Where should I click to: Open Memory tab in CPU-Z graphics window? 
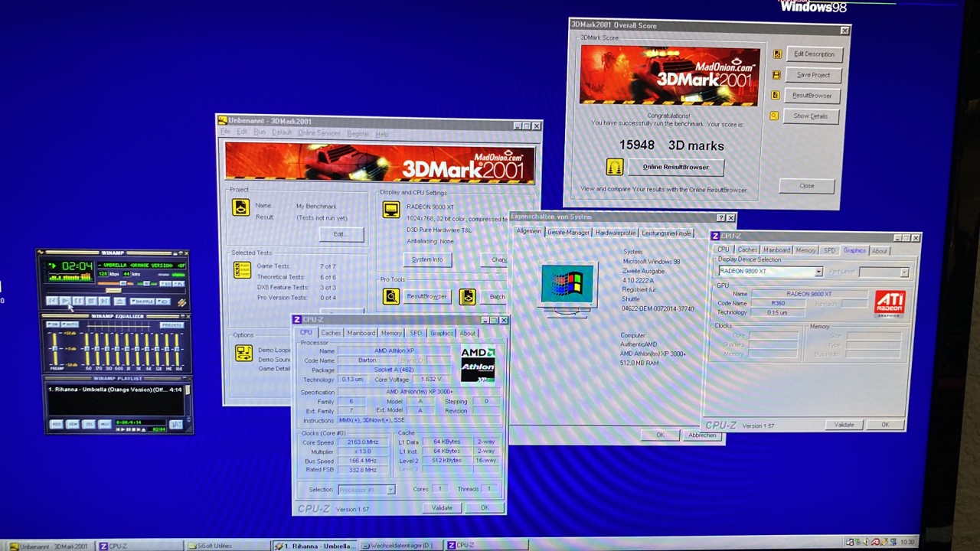pyautogui.click(x=805, y=250)
